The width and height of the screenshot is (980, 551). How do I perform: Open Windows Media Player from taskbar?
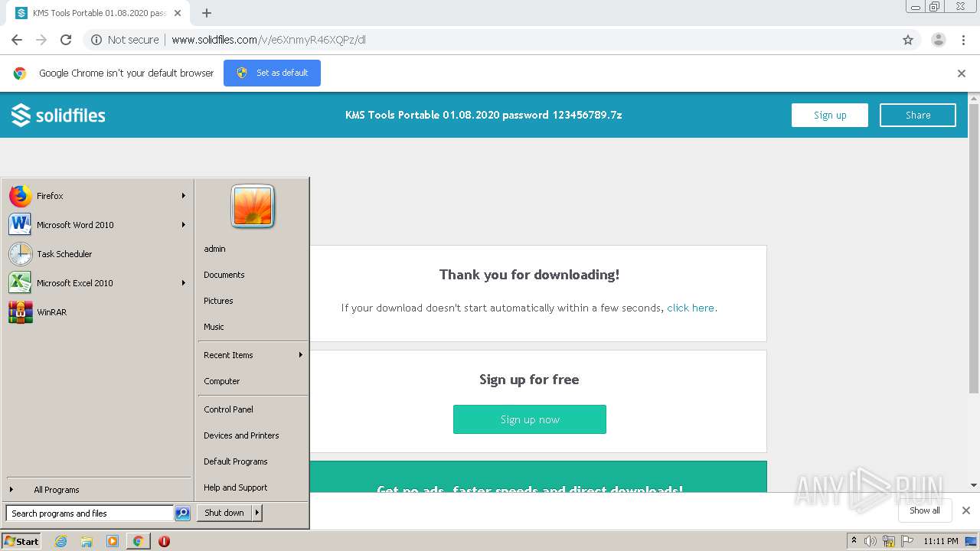pos(113,541)
